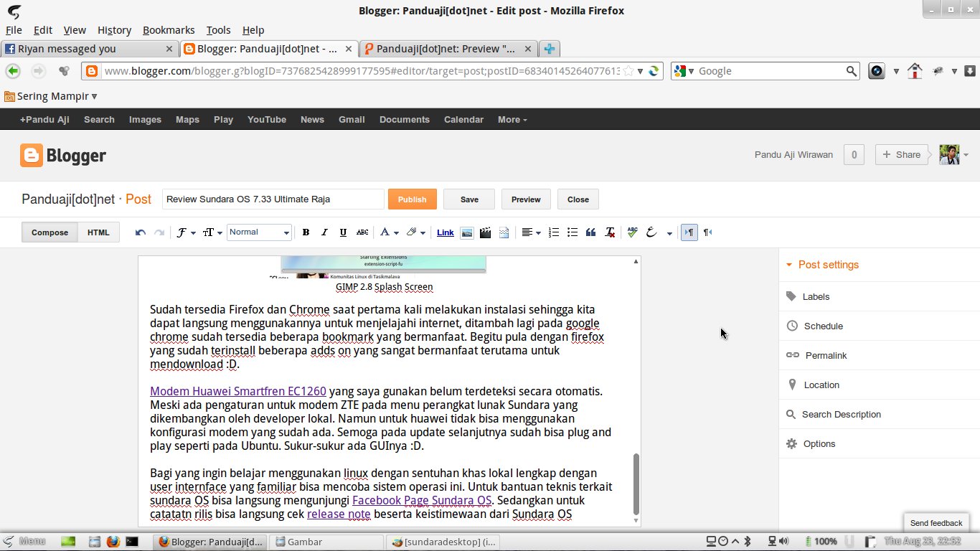The height and width of the screenshot is (551, 980).
Task: Open YouTube from the Google bar
Action: click(x=267, y=120)
